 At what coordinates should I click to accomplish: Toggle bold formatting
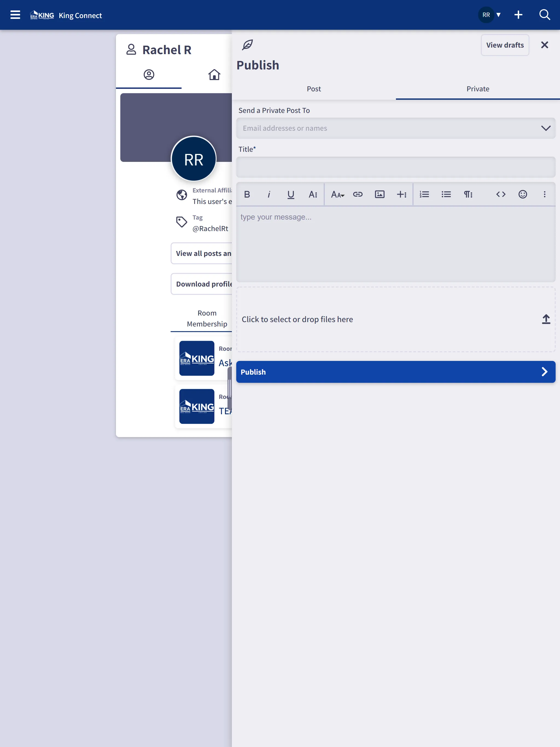click(247, 194)
